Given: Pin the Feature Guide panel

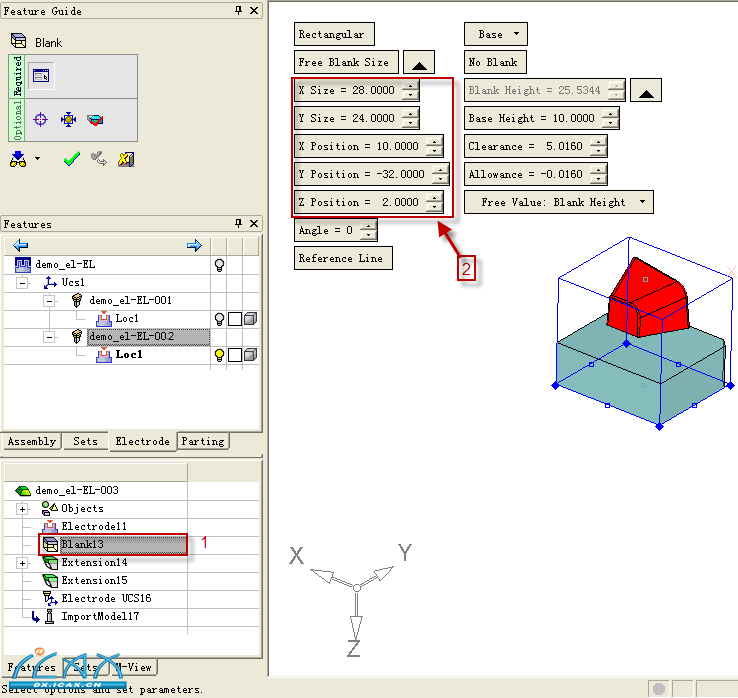Looking at the screenshot, I should click(238, 11).
